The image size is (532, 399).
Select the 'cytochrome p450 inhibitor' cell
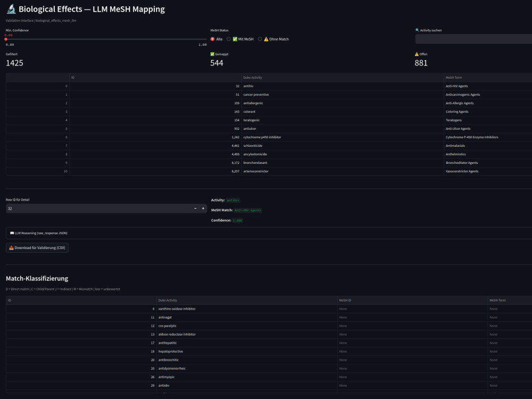343,137
